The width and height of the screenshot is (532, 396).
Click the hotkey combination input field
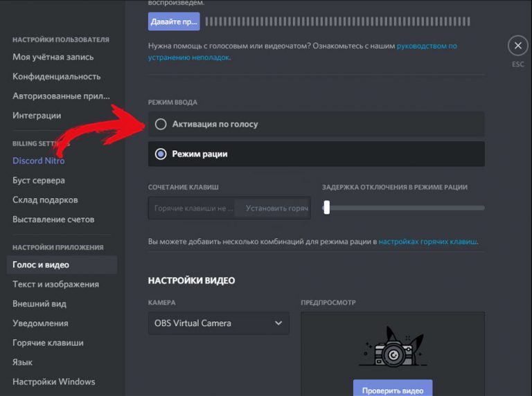click(191, 208)
